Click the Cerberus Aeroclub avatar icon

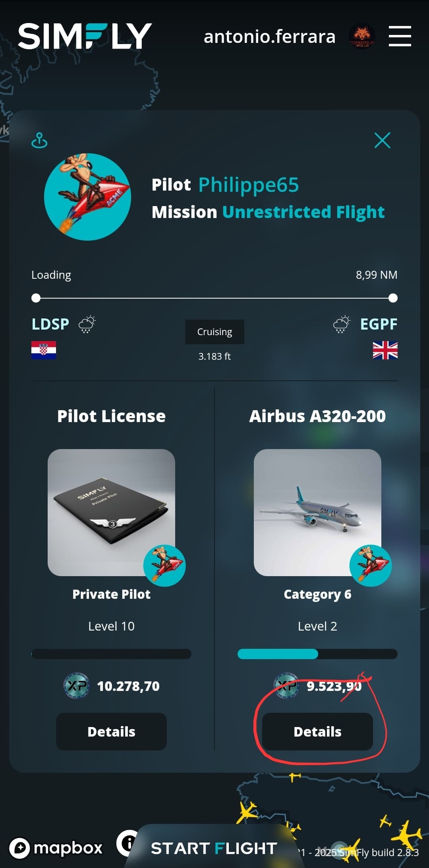click(x=361, y=36)
